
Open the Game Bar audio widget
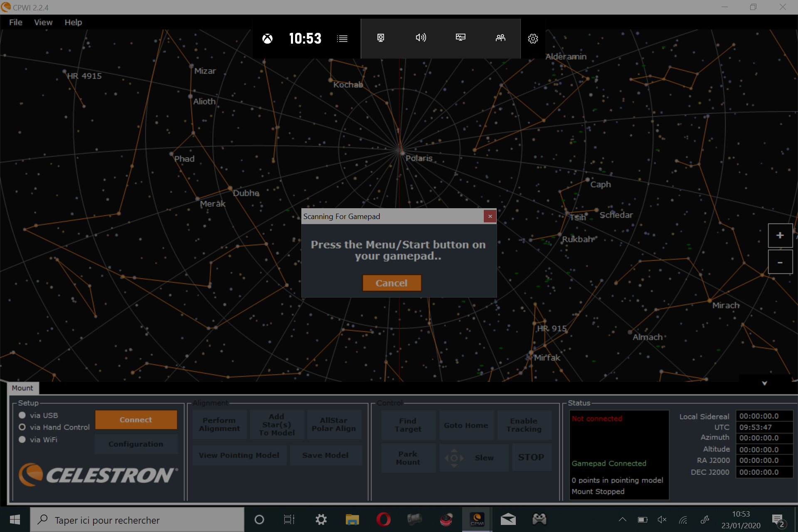pos(421,38)
